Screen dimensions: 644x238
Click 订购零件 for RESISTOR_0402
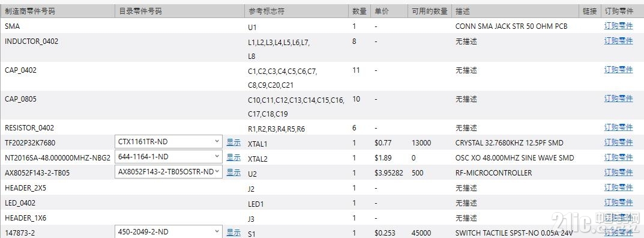(618, 127)
